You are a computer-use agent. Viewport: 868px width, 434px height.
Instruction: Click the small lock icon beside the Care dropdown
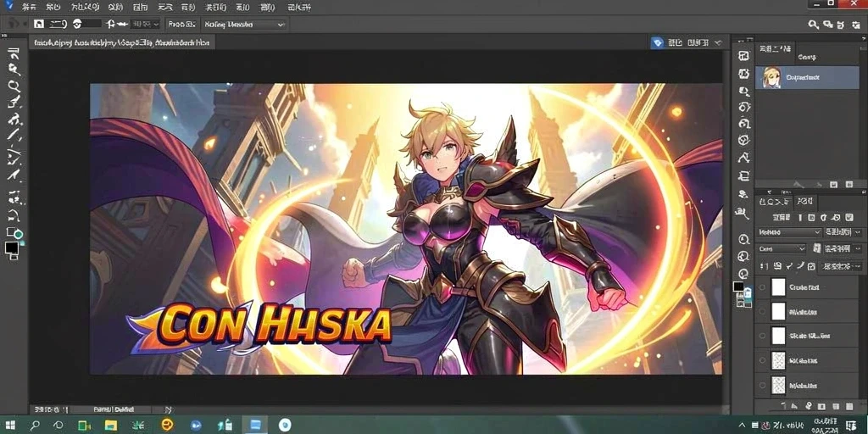click(x=817, y=248)
